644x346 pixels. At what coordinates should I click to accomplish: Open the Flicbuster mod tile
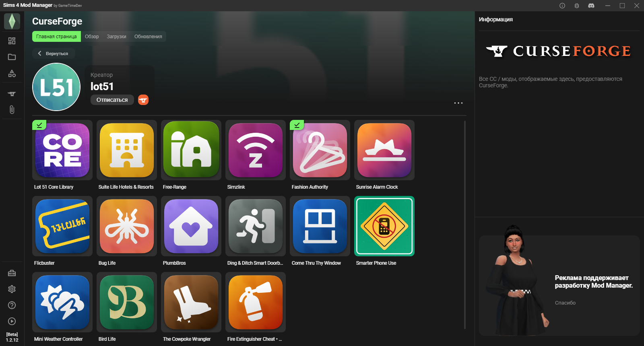pyautogui.click(x=62, y=226)
